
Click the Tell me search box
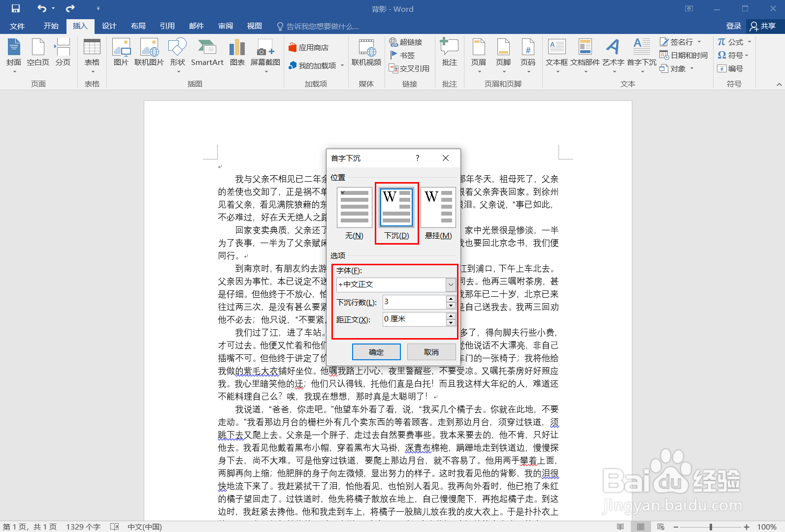tap(323, 26)
